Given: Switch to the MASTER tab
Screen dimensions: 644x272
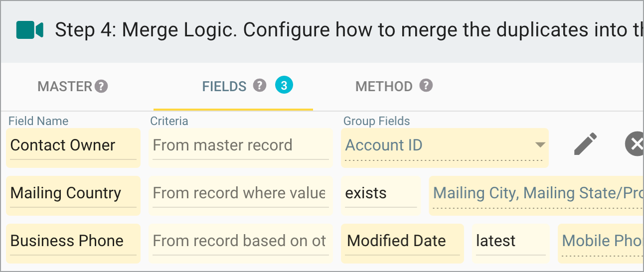Looking at the screenshot, I should pyautogui.click(x=65, y=87).
